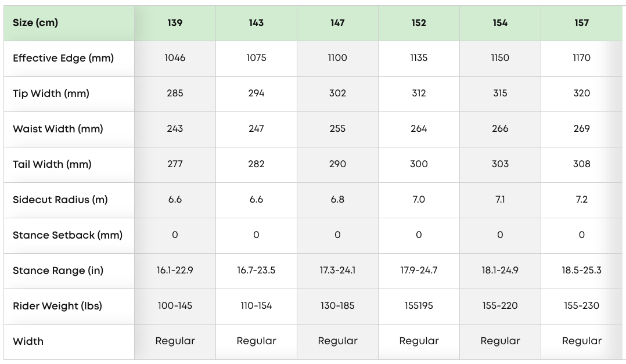Click the Tail Width (mm) row label
Image resolution: width=626 pixels, height=364 pixels.
click(x=52, y=164)
